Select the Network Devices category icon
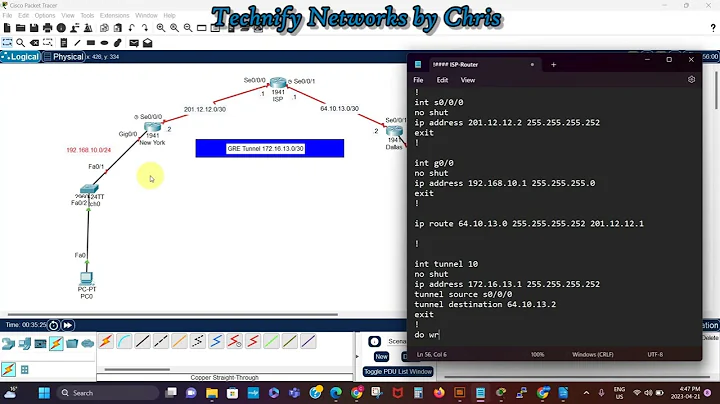 pos(8,343)
